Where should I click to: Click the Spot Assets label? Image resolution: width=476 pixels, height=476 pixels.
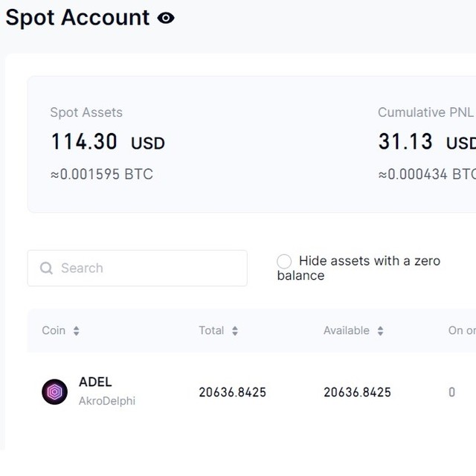pos(86,112)
